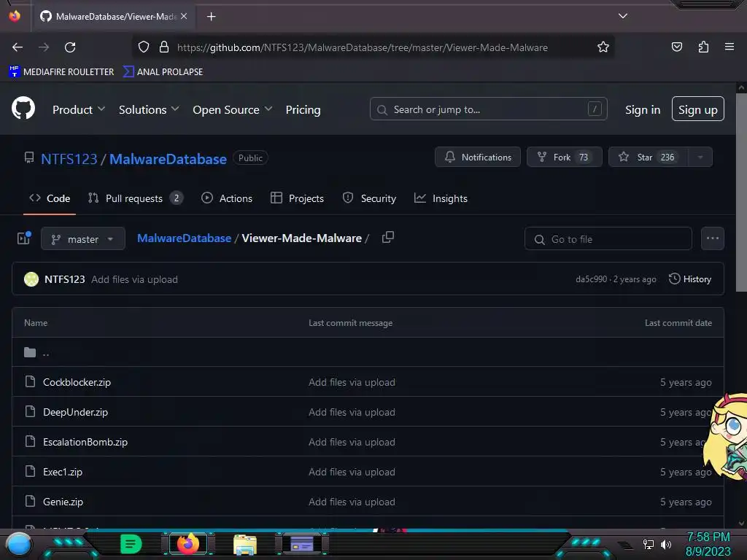
Task: Click the parent directory folder icon
Action: pos(30,352)
